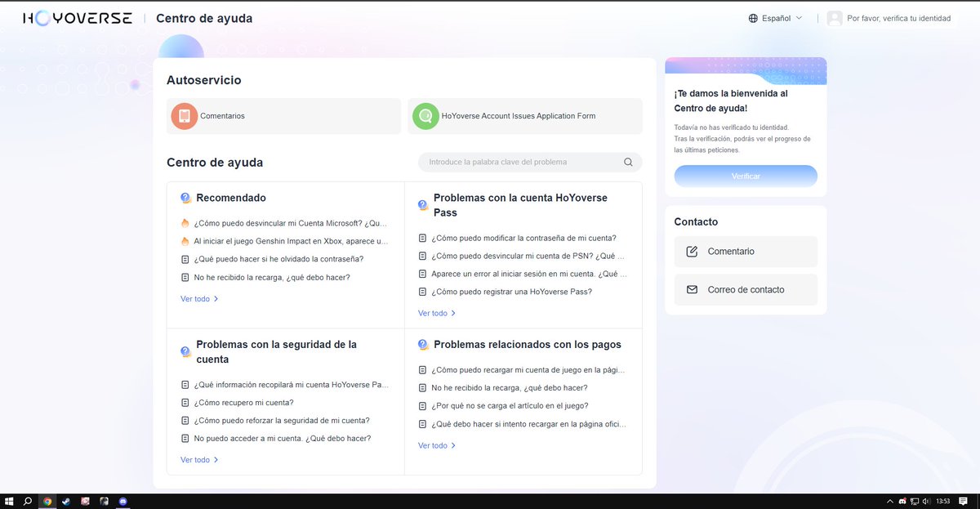Viewport: 980px width, 509px height.
Task: Open the Windows Start menu
Action: pos(9,501)
